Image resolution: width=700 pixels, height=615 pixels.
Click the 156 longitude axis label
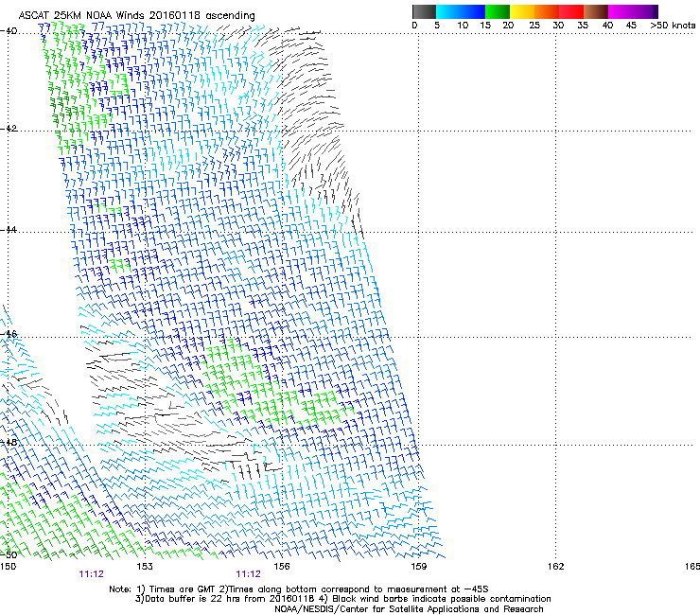282,567
